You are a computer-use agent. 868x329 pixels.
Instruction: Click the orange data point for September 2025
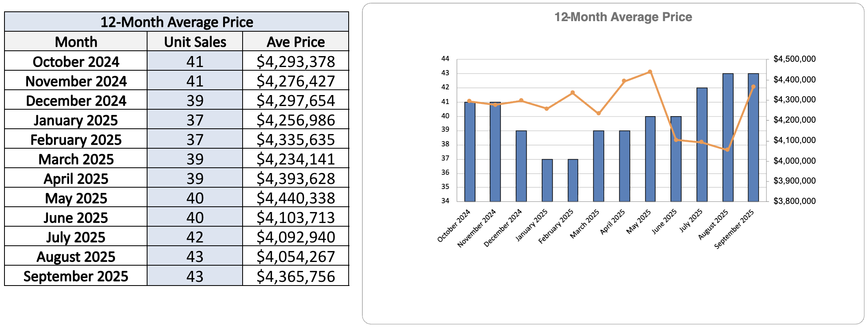click(x=753, y=87)
